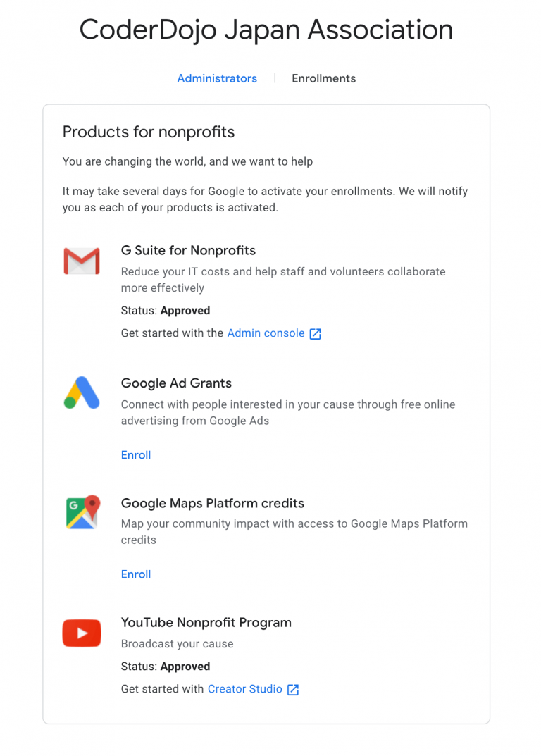Screen dimensions: 541x756
Task: Open Admin console via its external-link icon
Action: click(314, 333)
